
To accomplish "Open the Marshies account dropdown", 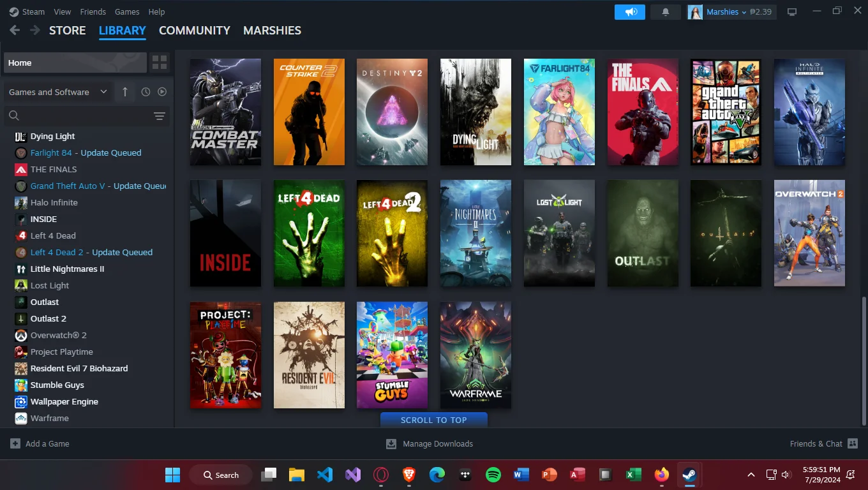I will click(726, 12).
